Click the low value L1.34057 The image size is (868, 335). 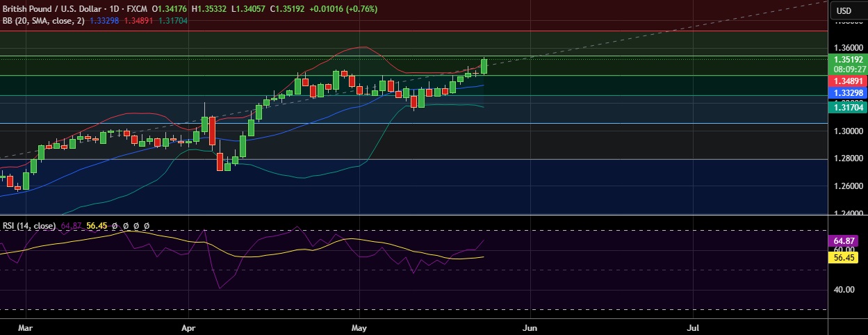click(248, 10)
